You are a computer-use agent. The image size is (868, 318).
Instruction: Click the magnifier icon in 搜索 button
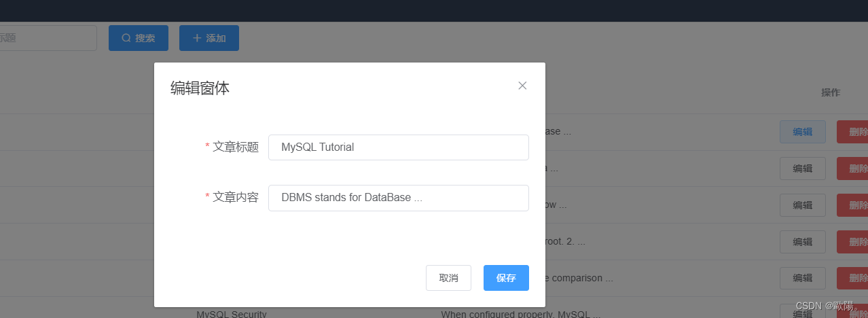point(126,38)
